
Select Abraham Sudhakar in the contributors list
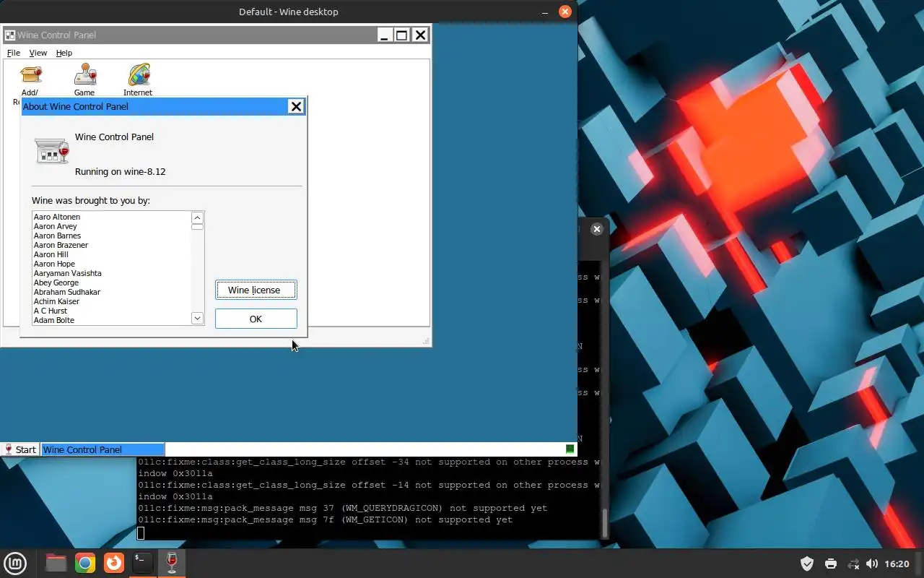click(x=66, y=292)
